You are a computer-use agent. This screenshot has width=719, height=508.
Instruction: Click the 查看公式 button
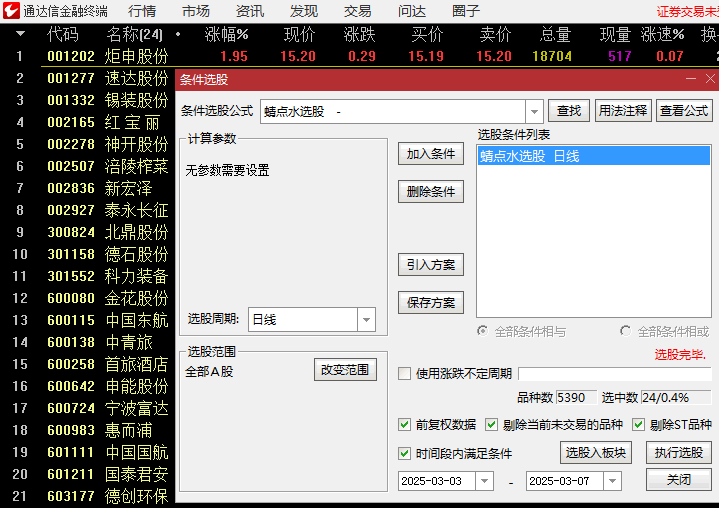(x=684, y=110)
